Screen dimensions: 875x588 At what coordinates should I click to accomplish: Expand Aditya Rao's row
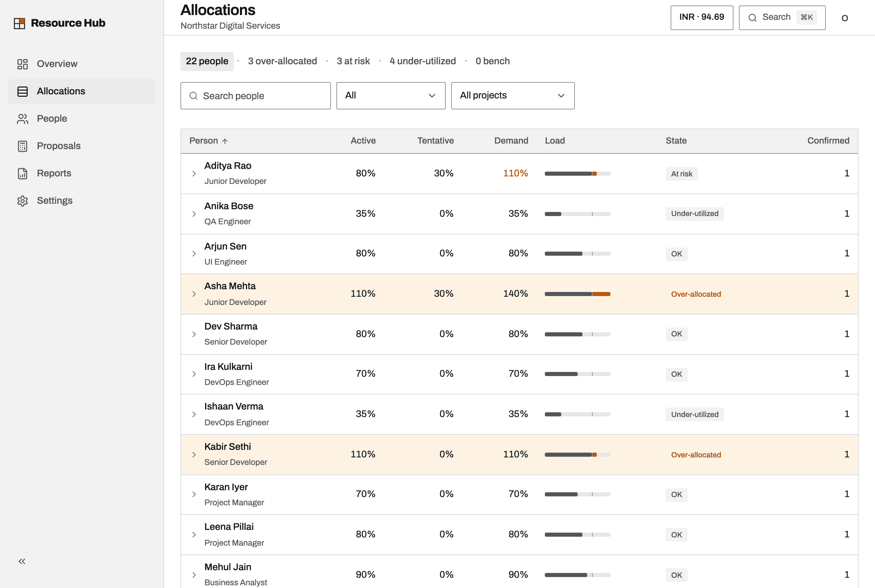[194, 174]
